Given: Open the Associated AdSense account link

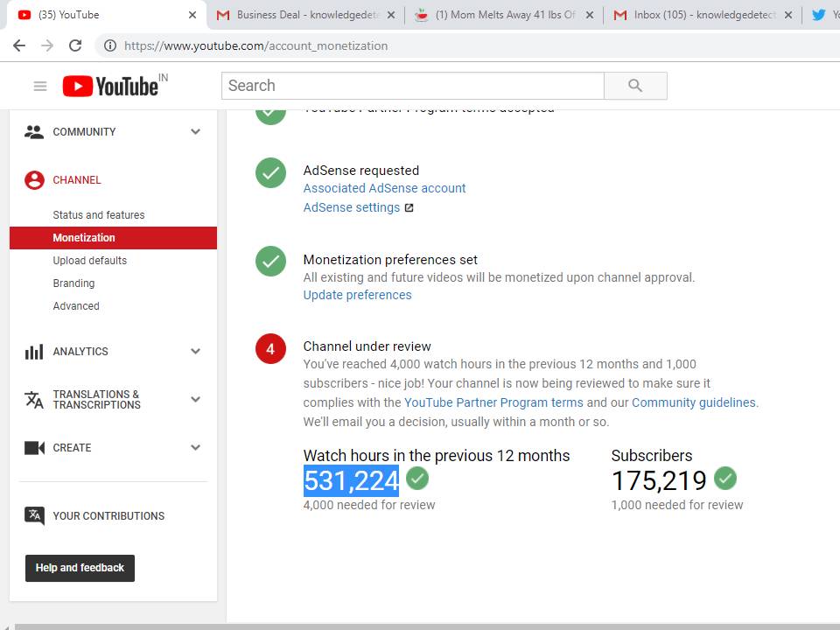Looking at the screenshot, I should point(384,189).
